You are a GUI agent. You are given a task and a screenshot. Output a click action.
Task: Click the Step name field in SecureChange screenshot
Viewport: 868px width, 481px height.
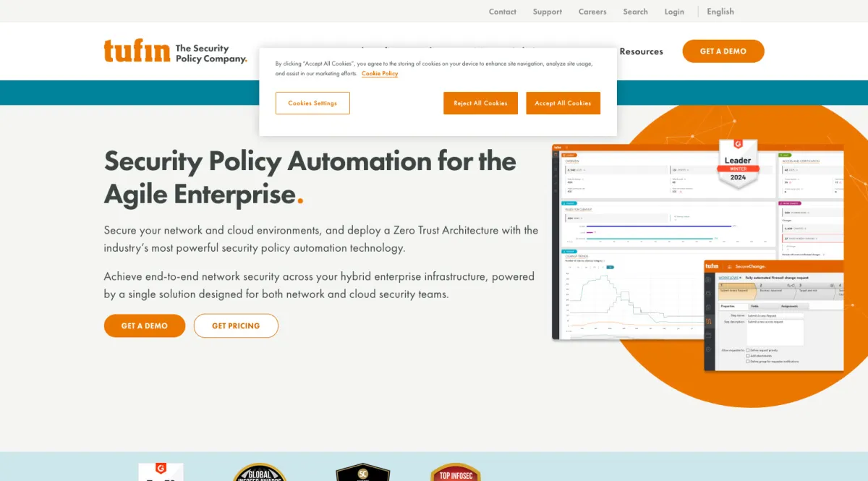coord(775,315)
